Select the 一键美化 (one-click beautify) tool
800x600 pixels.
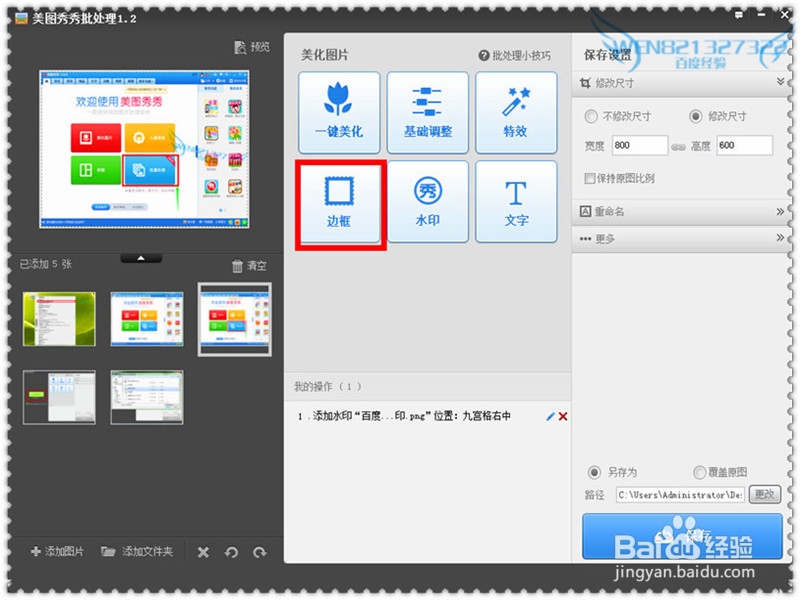340,112
